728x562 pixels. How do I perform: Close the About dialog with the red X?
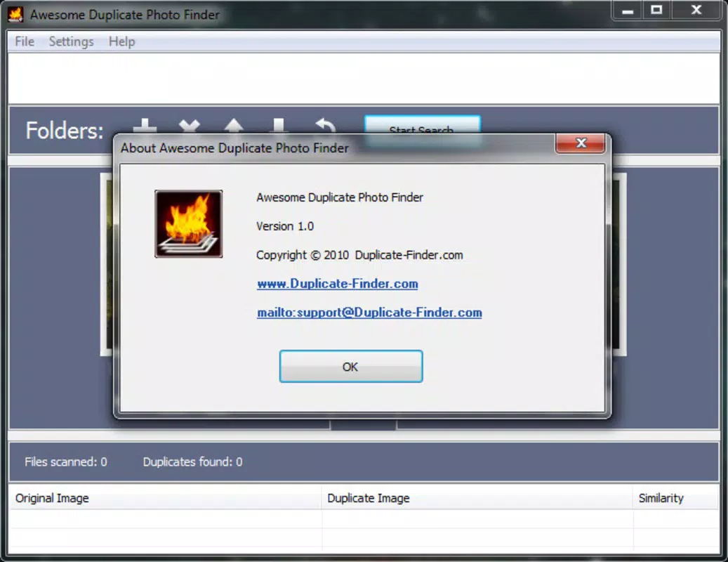[x=581, y=143]
